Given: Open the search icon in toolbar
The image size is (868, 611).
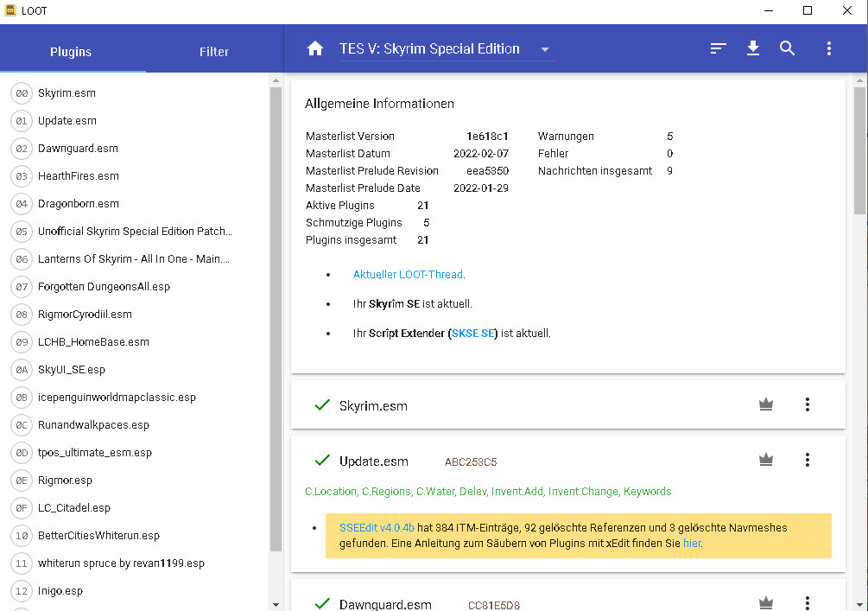Looking at the screenshot, I should point(787,49).
